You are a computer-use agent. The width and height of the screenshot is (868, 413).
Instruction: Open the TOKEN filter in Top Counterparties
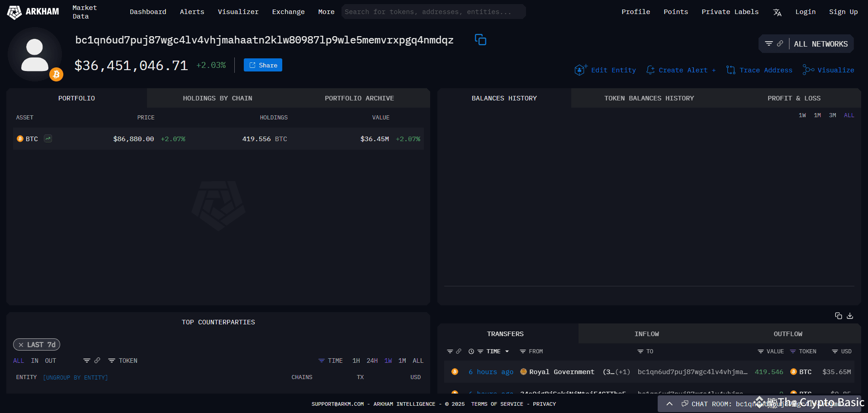click(x=112, y=361)
